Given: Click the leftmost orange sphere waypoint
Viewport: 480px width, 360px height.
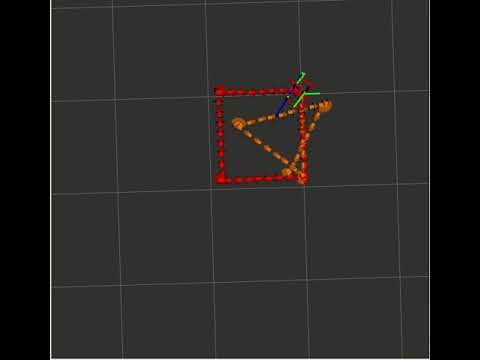Looking at the screenshot, I should (238, 123).
